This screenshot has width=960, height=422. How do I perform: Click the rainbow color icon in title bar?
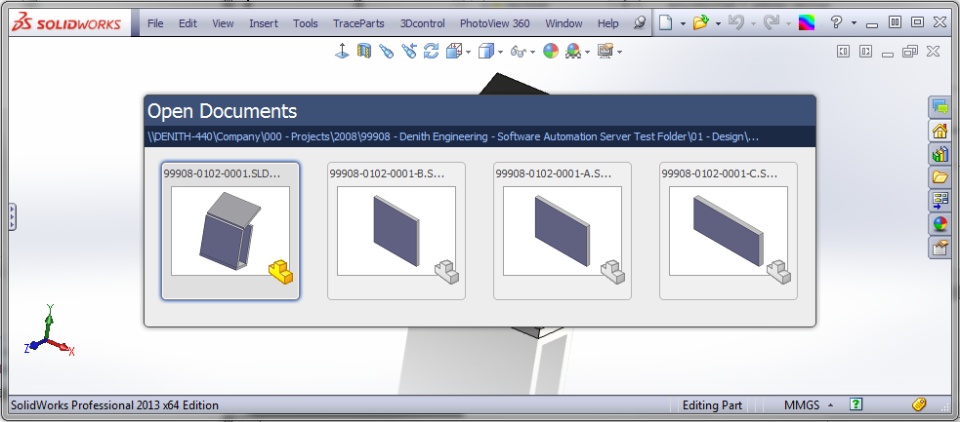(806, 23)
